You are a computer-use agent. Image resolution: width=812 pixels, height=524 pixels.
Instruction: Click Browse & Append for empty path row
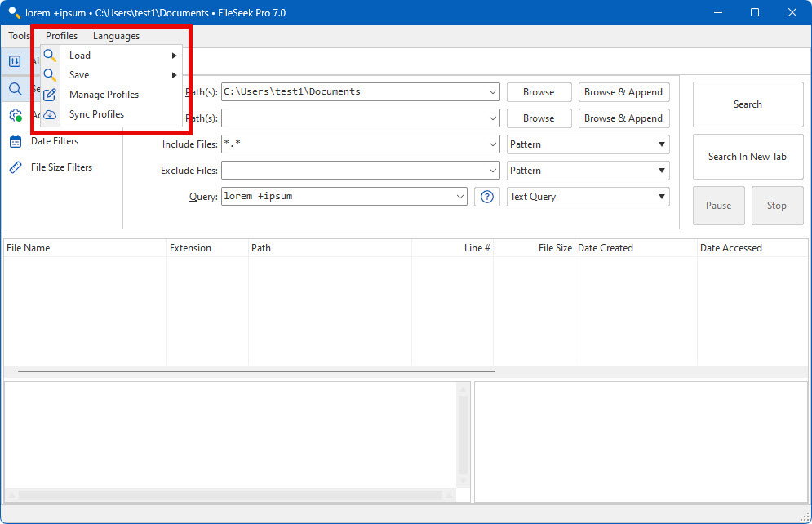[624, 118]
